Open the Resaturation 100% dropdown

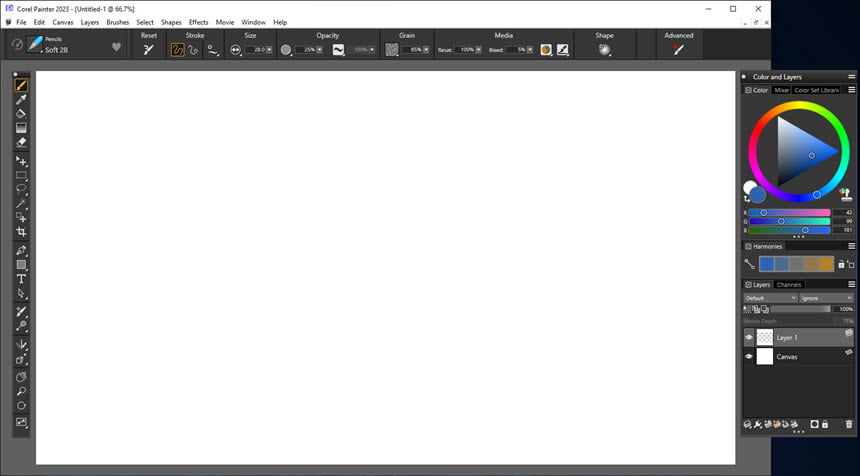[478, 49]
